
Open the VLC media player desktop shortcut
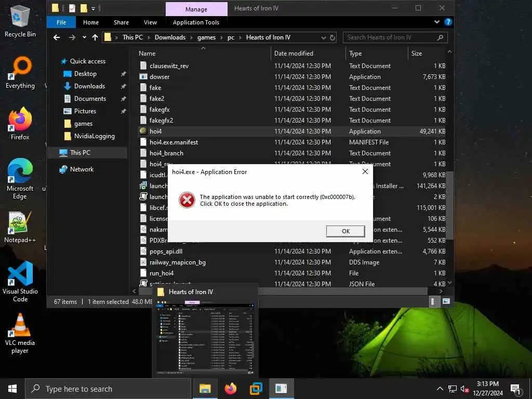click(x=20, y=334)
